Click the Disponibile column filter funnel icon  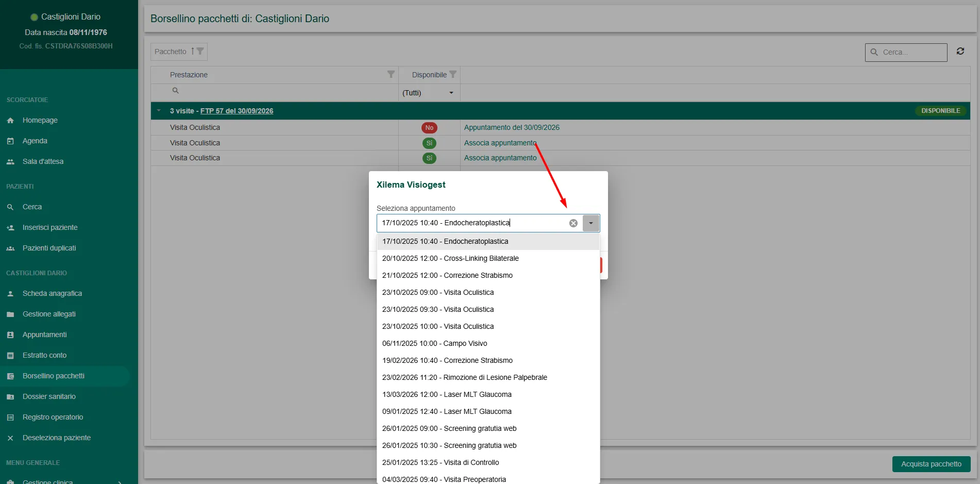coord(453,75)
